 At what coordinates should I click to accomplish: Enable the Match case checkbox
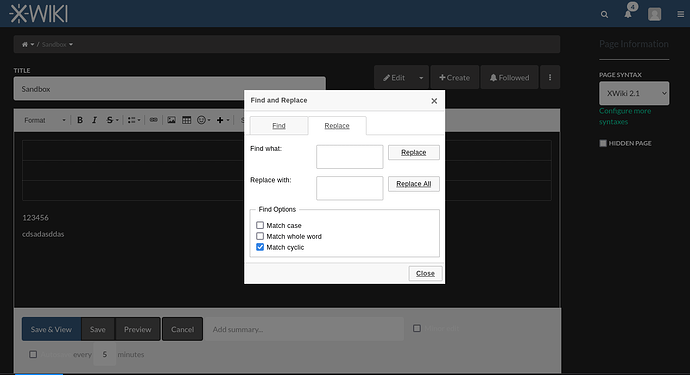pyautogui.click(x=260, y=225)
